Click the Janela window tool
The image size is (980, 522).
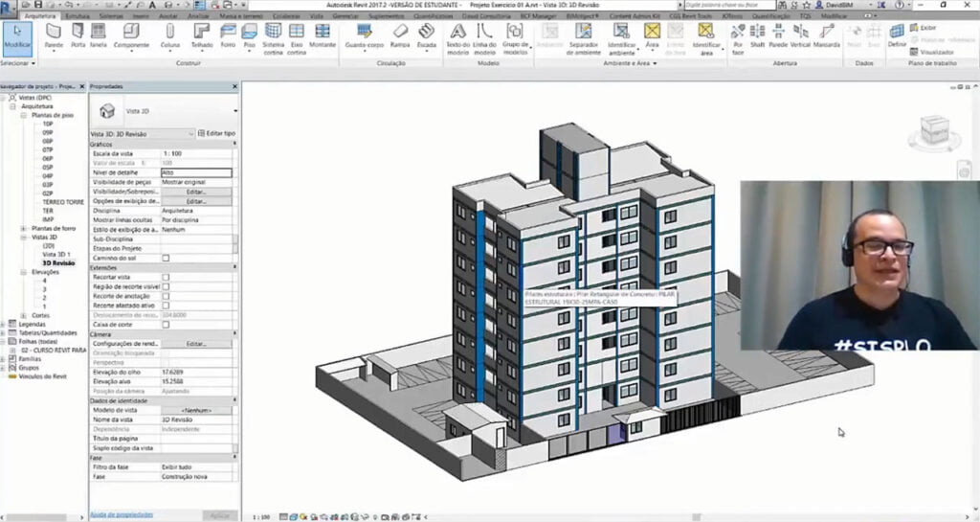[x=99, y=35]
